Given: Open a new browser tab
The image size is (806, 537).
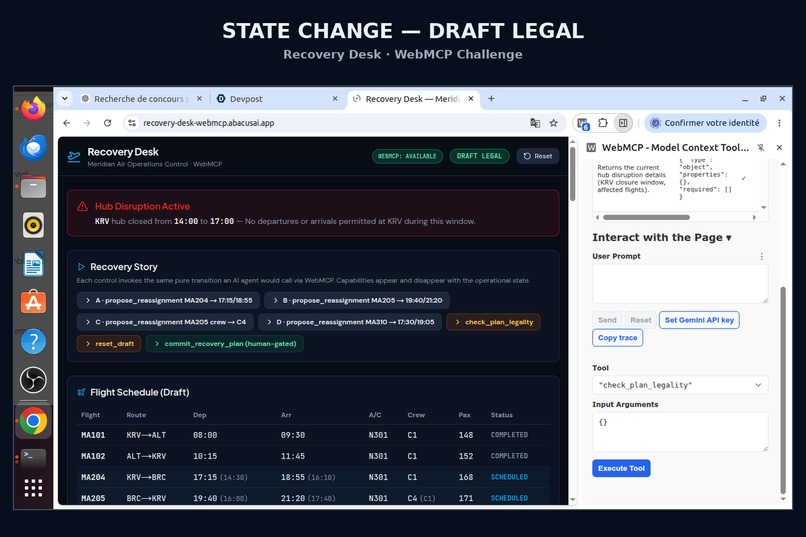Looking at the screenshot, I should pyautogui.click(x=491, y=98).
